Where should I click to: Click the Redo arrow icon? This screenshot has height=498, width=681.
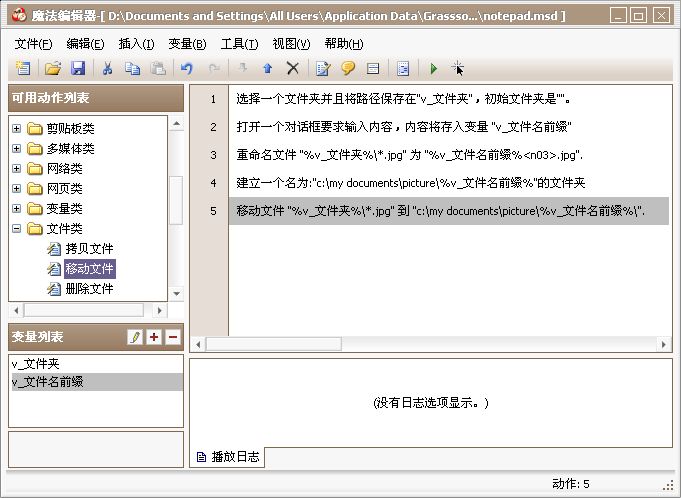pos(214,68)
